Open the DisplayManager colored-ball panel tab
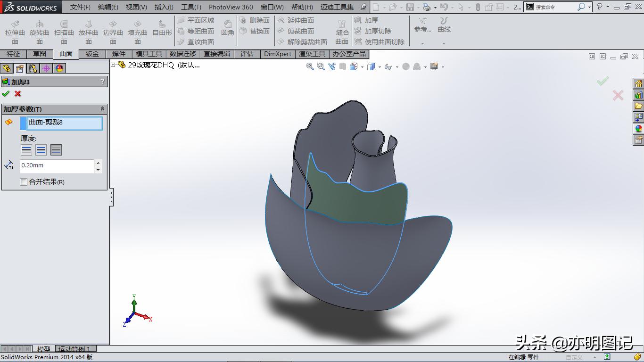This screenshot has width=644, height=362. (x=58, y=68)
